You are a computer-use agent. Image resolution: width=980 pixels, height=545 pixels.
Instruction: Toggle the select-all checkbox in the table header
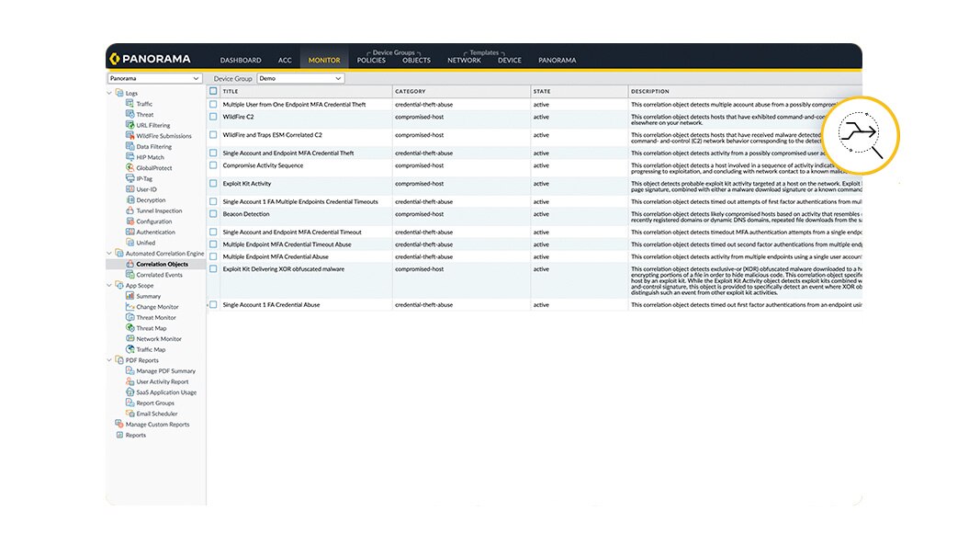click(x=214, y=91)
